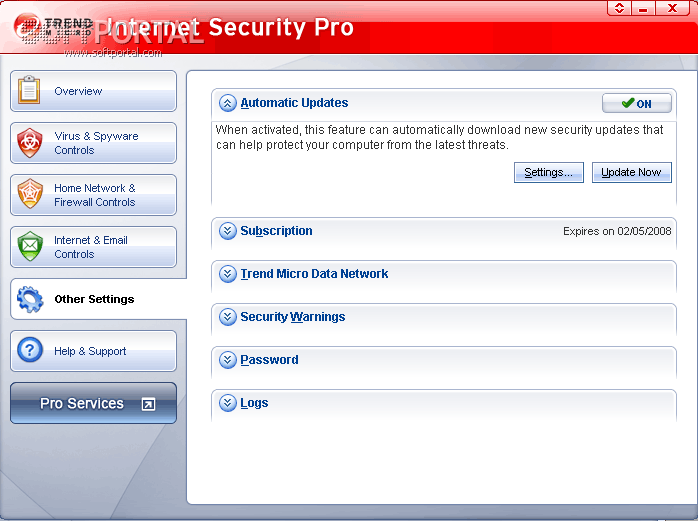Click the green email shield icon
This screenshot has width=698, height=521.
(30, 246)
